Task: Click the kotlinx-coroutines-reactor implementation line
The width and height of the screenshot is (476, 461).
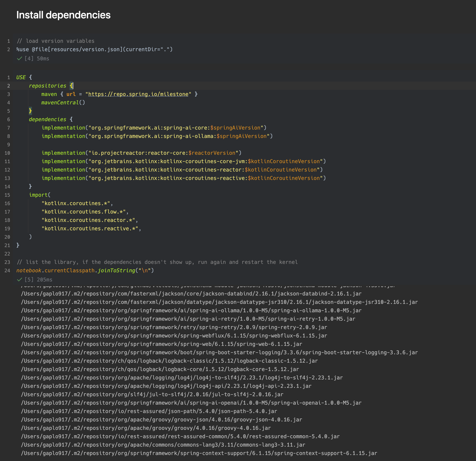Action: pyautogui.click(x=182, y=170)
